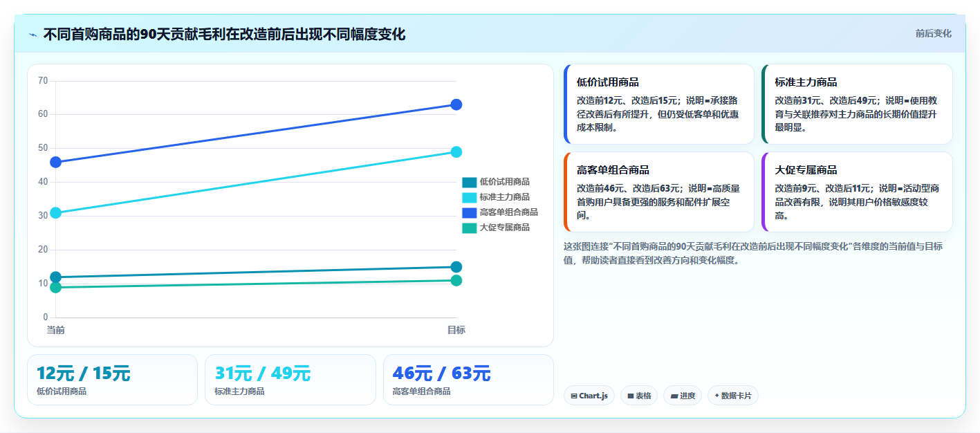Screen dimensions: 980x433
Task: Click 低价试用商品 caption under 12元 / 15元
Action: coord(62,391)
